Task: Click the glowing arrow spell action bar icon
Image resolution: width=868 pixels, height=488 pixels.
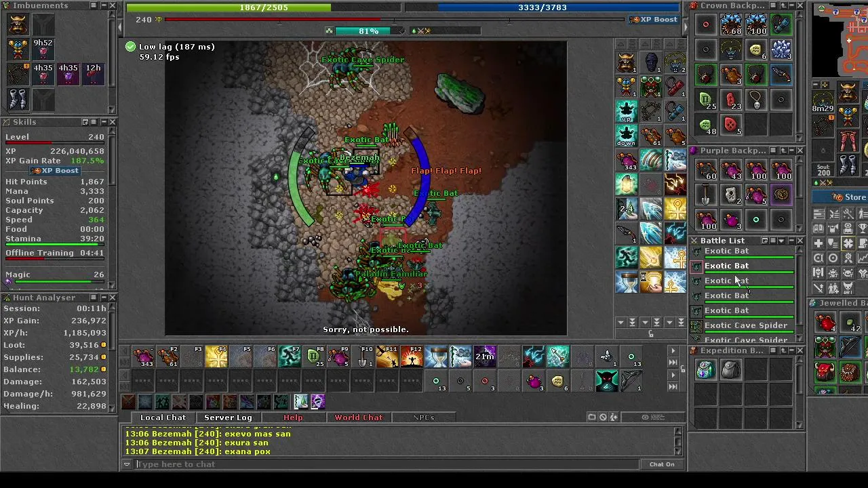Action: [x=558, y=357]
